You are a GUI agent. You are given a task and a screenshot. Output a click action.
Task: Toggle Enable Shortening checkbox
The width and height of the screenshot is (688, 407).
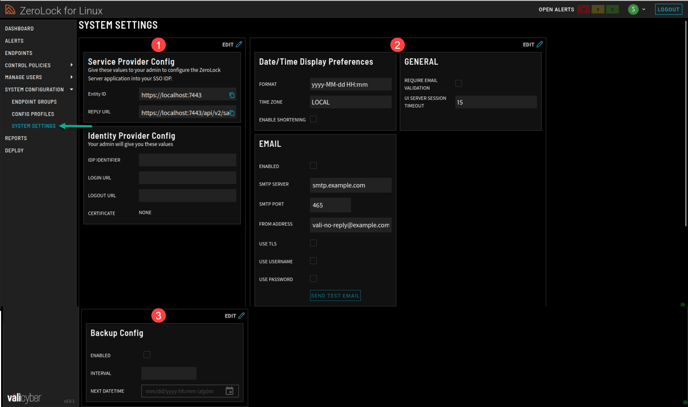coord(313,119)
